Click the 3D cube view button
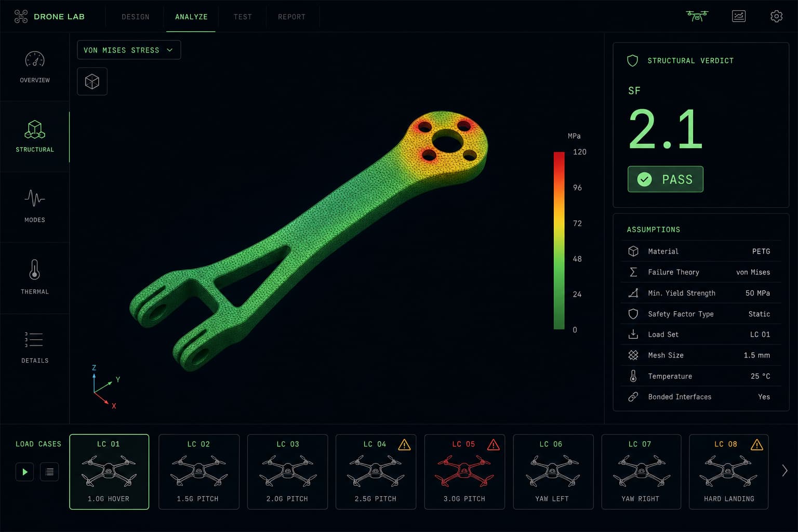This screenshot has height=532, width=798. [x=92, y=81]
